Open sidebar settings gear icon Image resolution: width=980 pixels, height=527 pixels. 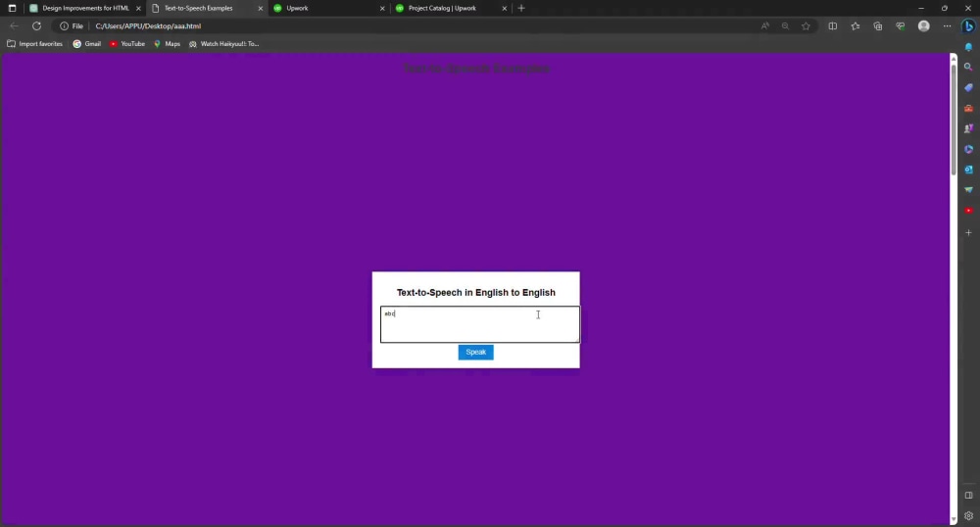point(968,516)
